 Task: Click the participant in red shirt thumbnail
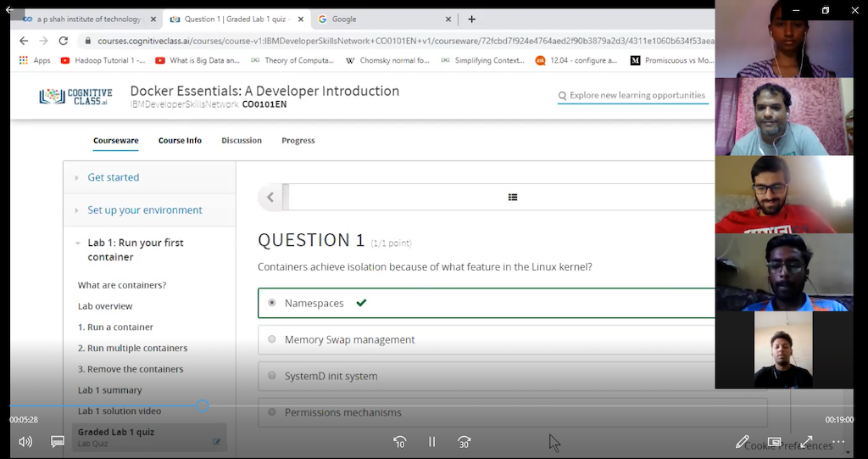point(784,194)
